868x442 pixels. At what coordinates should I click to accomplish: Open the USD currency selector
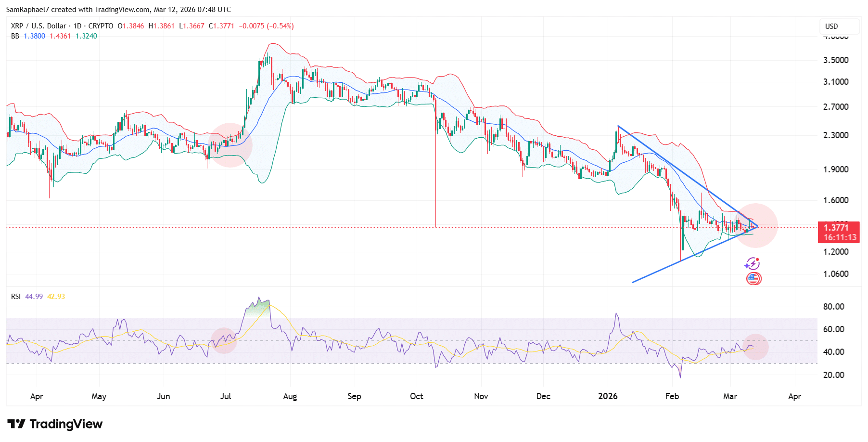point(831,26)
